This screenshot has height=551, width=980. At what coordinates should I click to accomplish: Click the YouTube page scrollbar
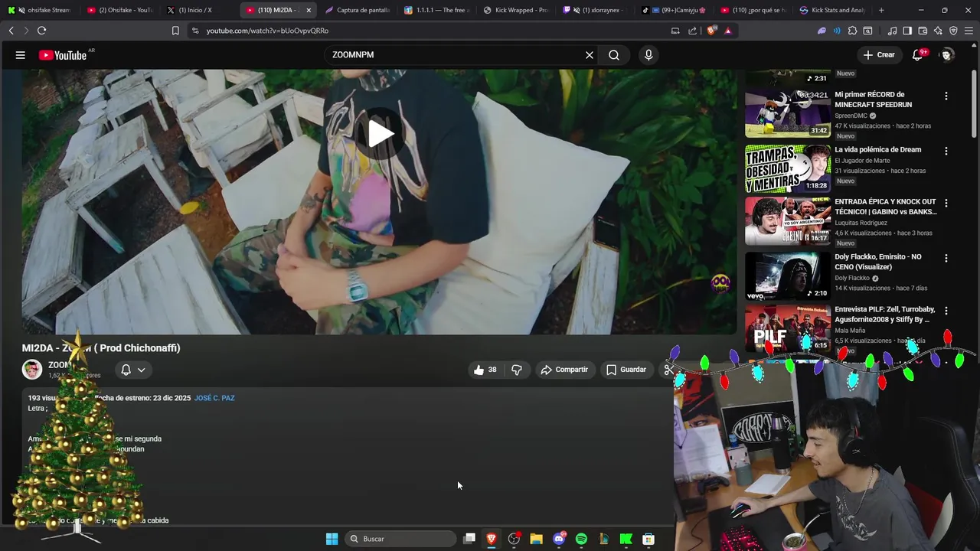tap(974, 103)
